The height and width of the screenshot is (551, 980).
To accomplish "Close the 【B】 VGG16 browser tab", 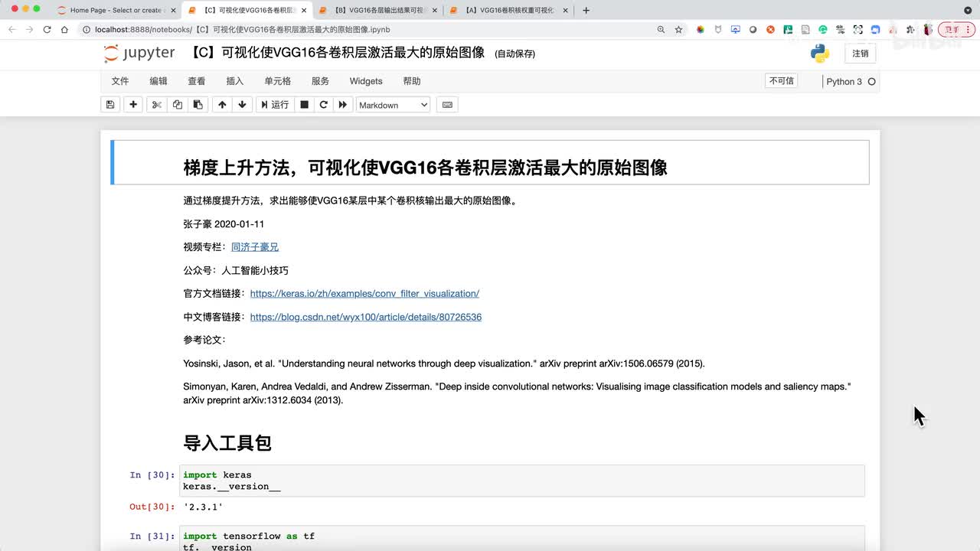I will [436, 11].
